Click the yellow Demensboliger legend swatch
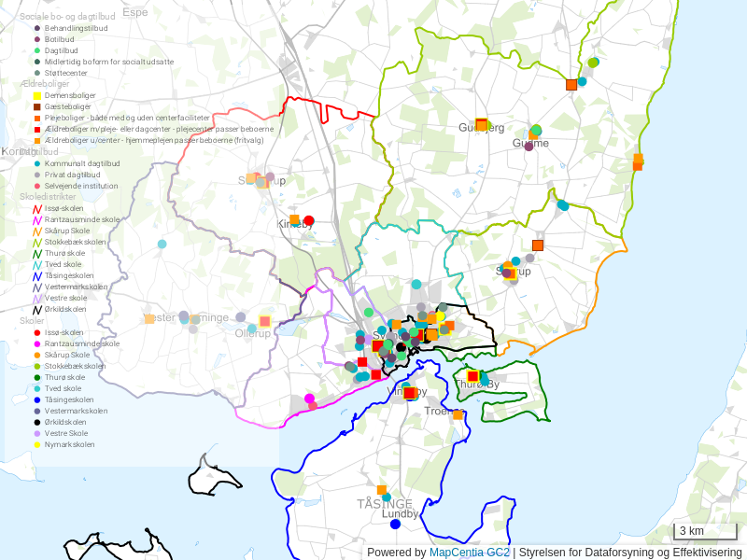The height and width of the screenshot is (560, 747). coord(37,95)
